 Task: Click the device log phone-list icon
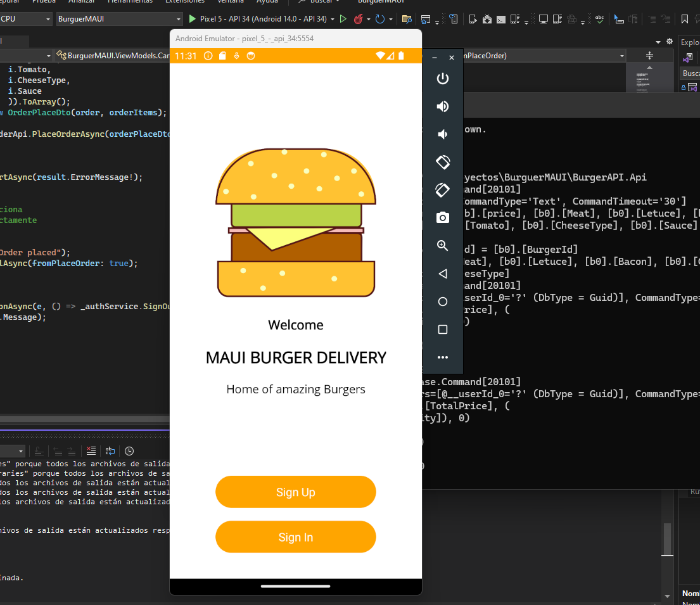pyautogui.click(x=515, y=19)
